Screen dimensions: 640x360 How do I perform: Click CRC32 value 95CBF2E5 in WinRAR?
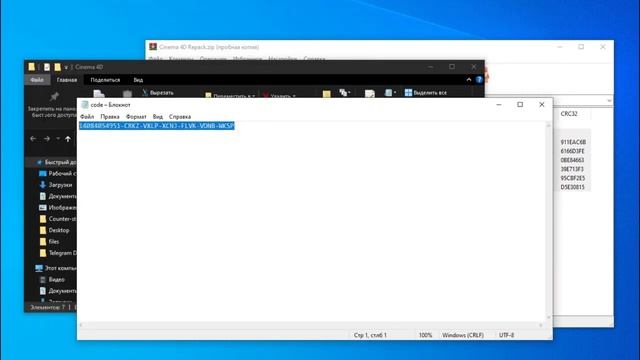tap(573, 178)
